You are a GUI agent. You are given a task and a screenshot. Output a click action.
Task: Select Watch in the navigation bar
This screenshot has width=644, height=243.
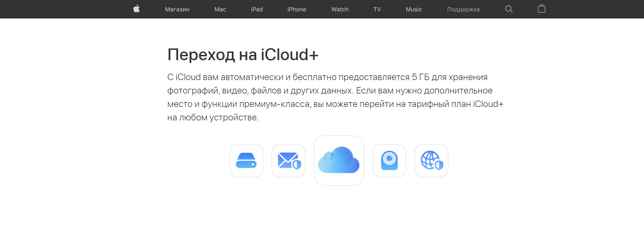[x=340, y=9]
